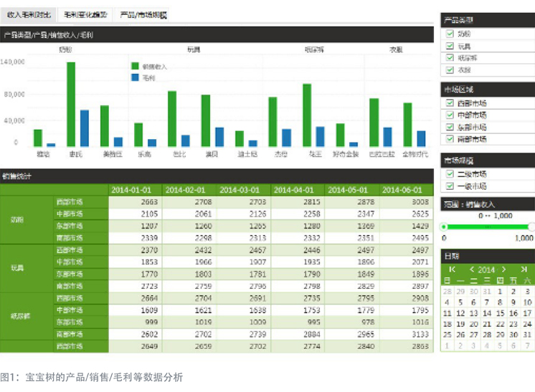The width and height of the screenshot is (535, 392).
Task: Toggle the 玩具 product type checkbox
Action: 450,46
